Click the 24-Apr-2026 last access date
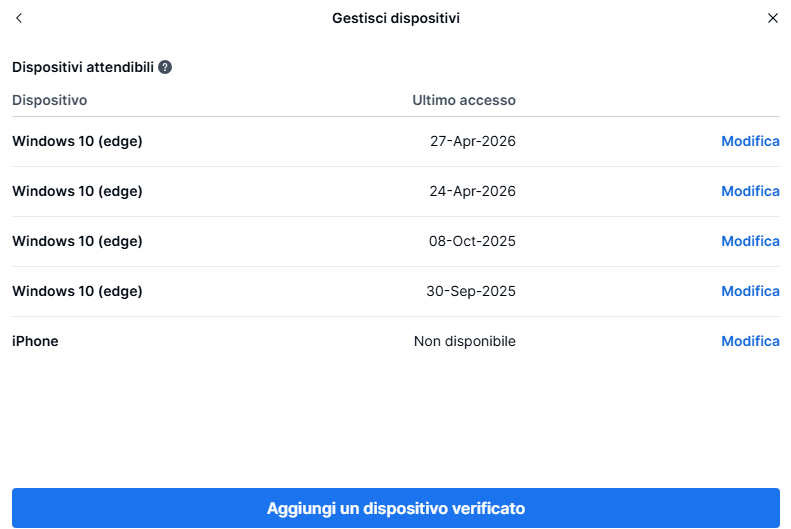The width and height of the screenshot is (791, 529). click(473, 191)
